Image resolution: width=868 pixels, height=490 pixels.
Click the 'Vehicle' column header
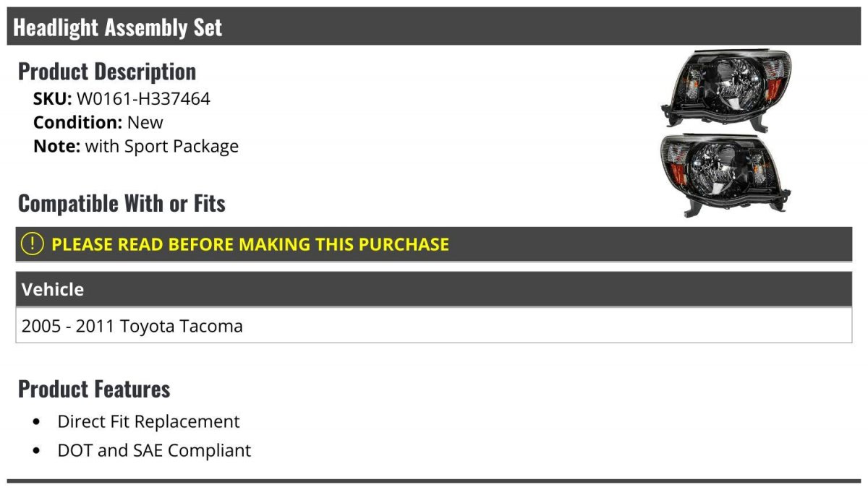pos(53,290)
